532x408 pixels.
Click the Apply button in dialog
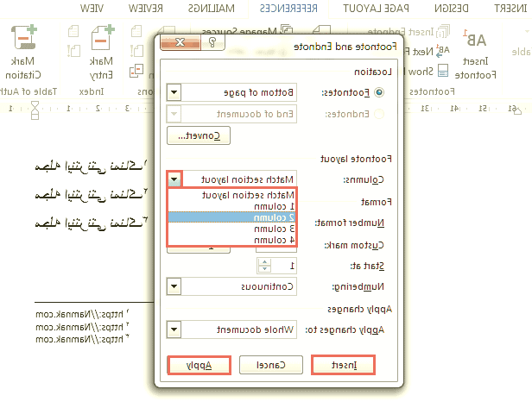199,365
